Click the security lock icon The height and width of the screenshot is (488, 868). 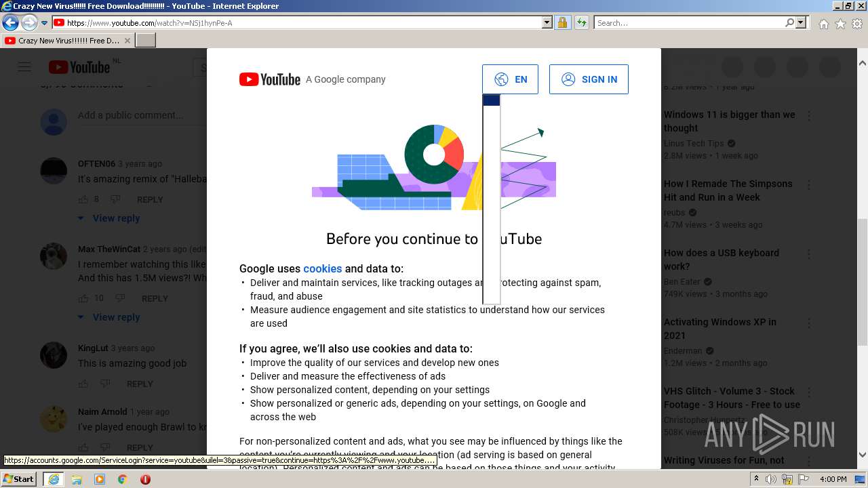(x=562, y=23)
